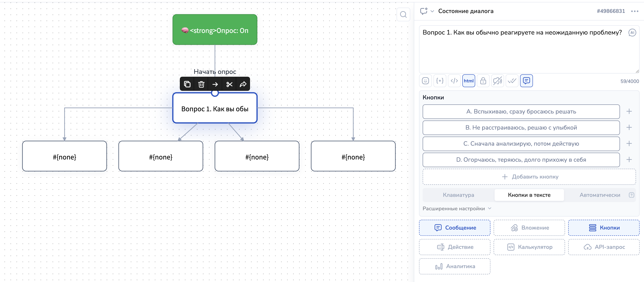644x282 pixels.
Task: Open dropdown chevron next to dialog state icon
Action: (432, 11)
